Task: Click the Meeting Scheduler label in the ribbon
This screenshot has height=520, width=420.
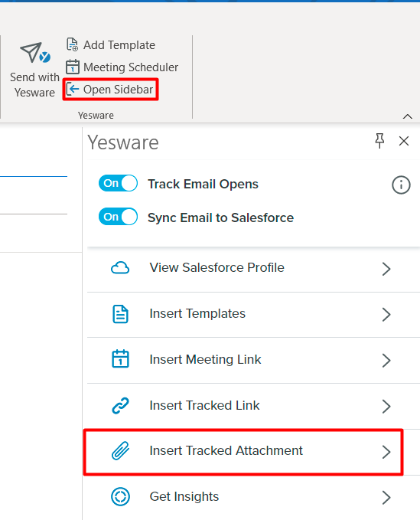Action: click(131, 67)
